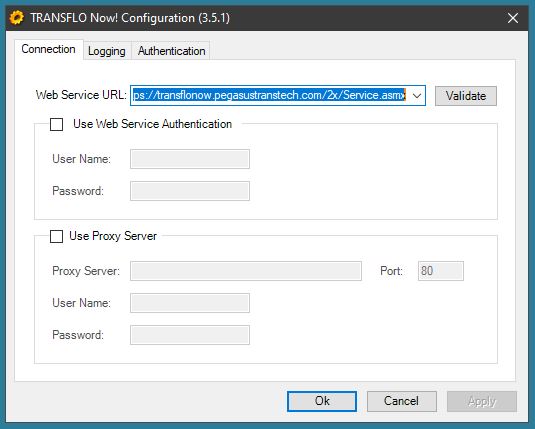Select the Proxy Server address field
Viewport: 535px width, 429px height.
tap(246, 271)
